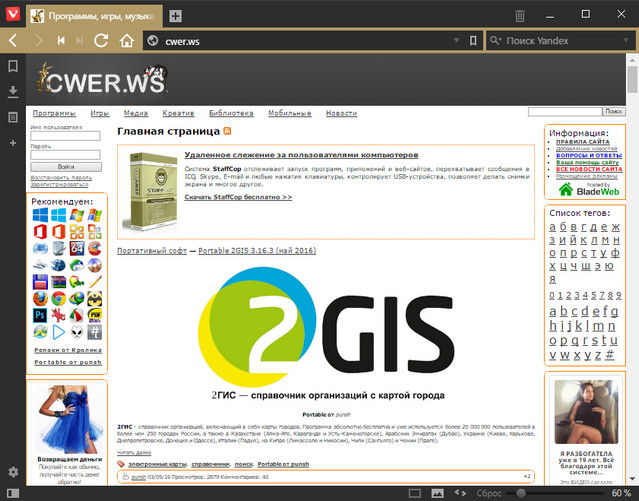The height and width of the screenshot is (501, 639).
Task: Open the RSS feed icon
Action: pyautogui.click(x=227, y=131)
